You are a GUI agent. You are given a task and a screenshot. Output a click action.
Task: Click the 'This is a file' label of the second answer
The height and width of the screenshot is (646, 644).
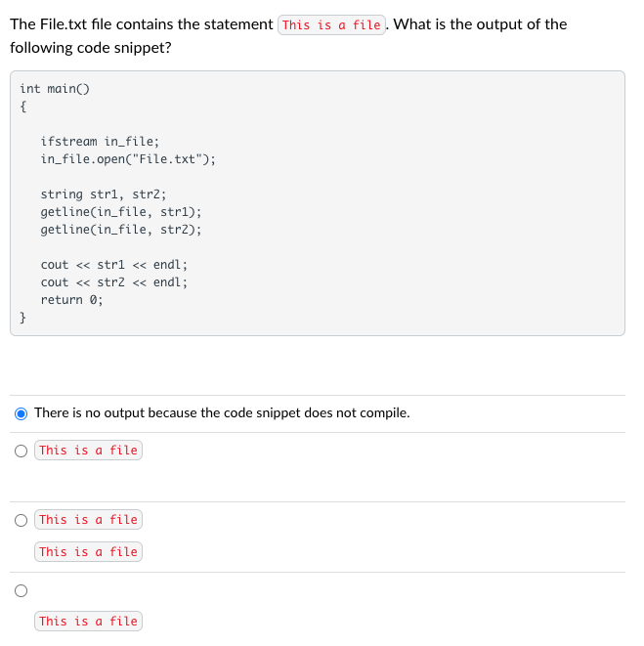(x=88, y=451)
